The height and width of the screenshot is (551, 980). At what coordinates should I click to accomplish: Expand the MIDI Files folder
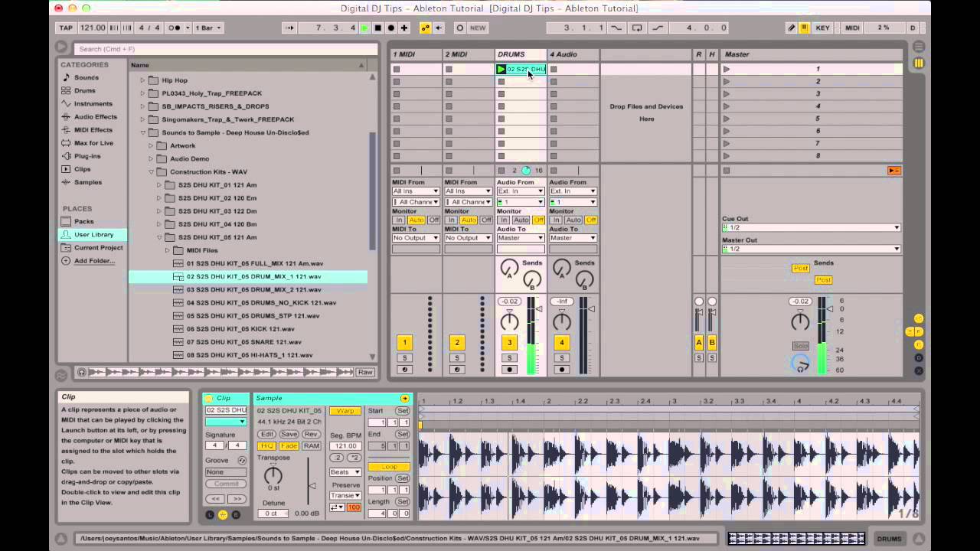click(168, 250)
